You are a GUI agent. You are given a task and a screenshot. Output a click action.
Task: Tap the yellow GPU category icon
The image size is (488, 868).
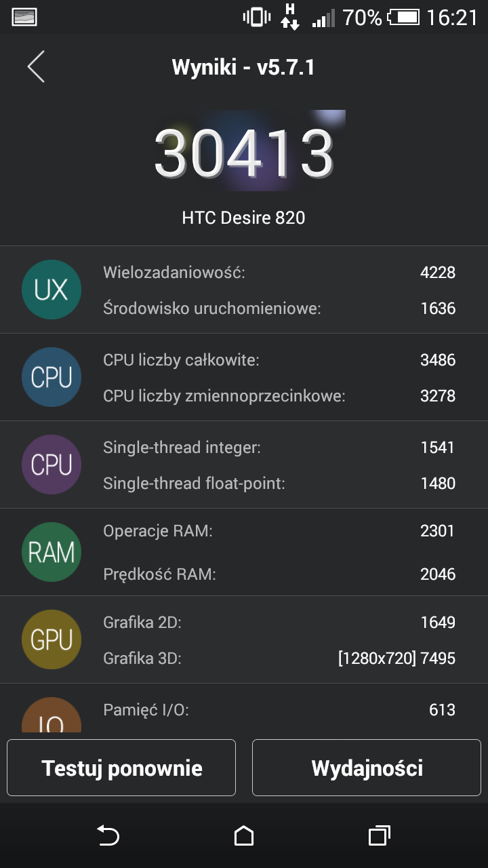tap(52, 639)
